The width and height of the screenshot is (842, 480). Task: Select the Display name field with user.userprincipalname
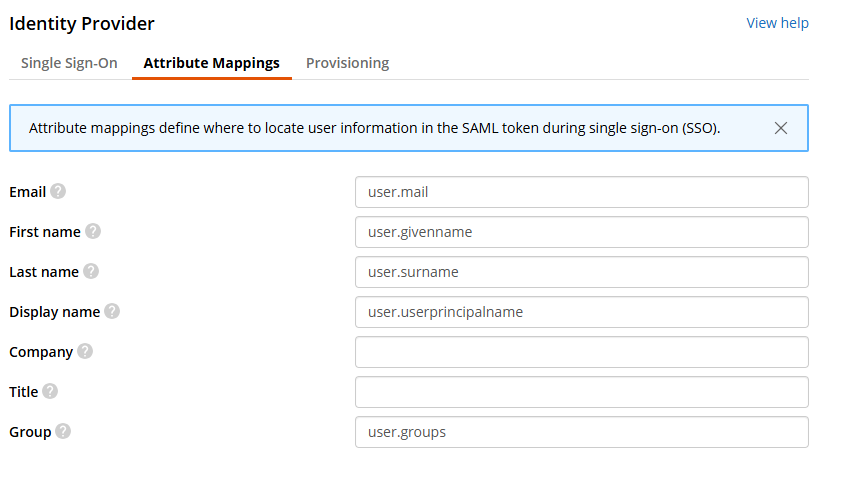coord(581,312)
